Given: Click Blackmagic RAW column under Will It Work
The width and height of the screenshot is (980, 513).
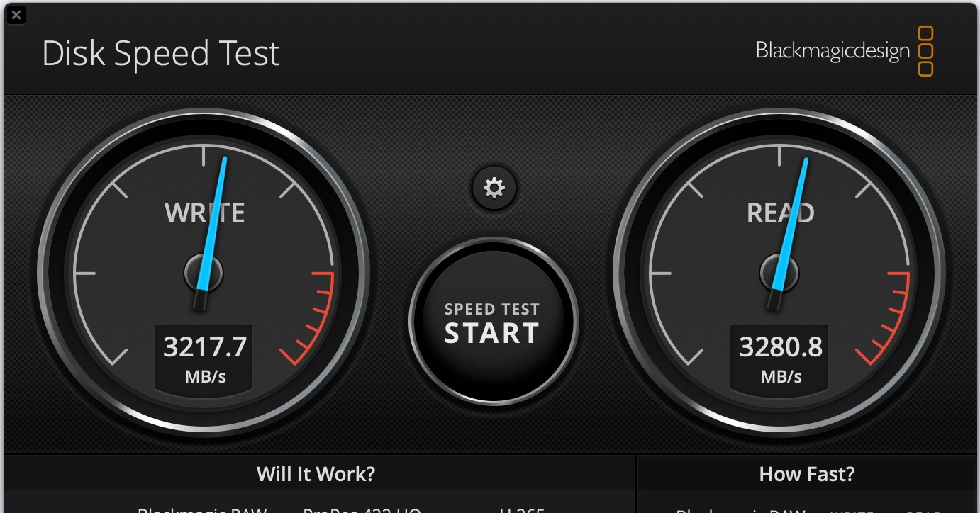Looking at the screenshot, I should point(202,510).
